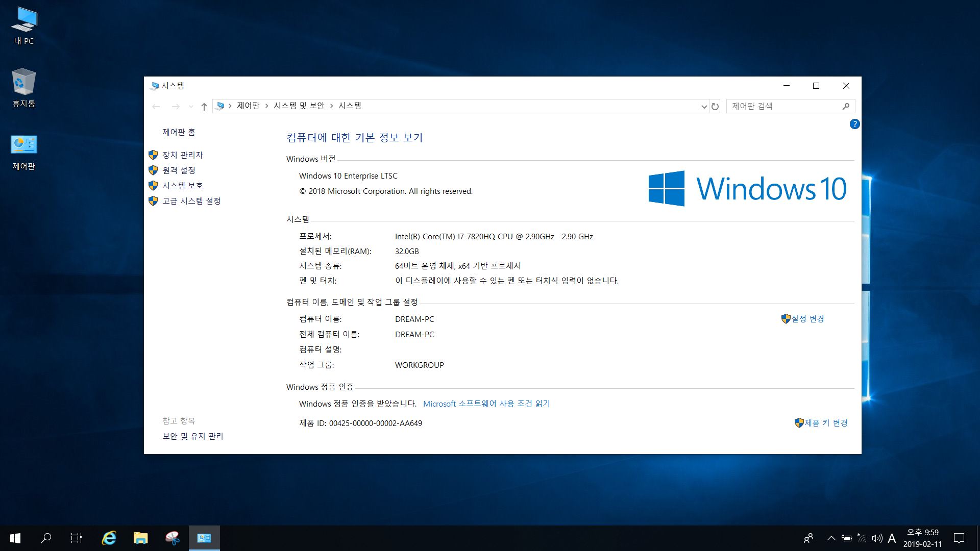The width and height of the screenshot is (980, 551).
Task: Open the 내 PC desktop icon
Action: [x=24, y=26]
